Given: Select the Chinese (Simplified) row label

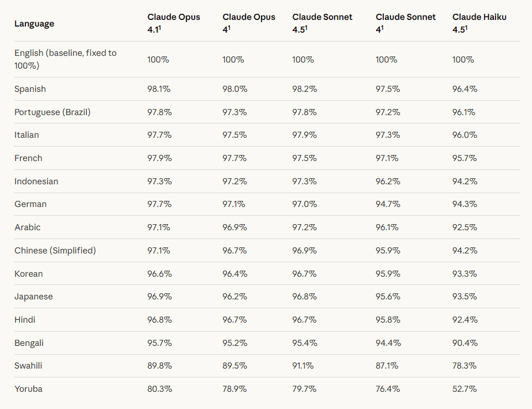Looking at the screenshot, I should [55, 251].
